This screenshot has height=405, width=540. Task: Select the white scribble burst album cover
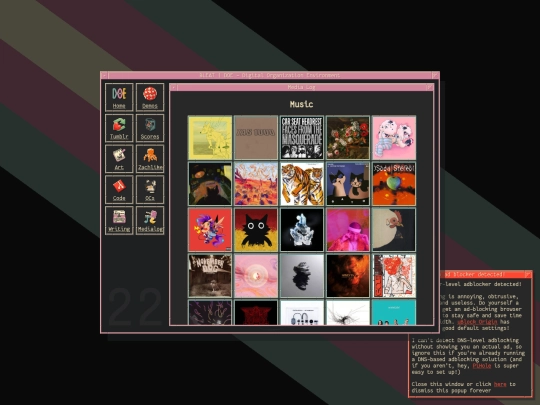[348, 312]
